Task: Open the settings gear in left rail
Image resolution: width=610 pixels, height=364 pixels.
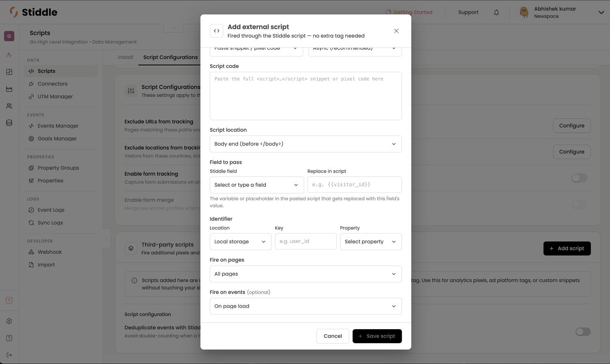Action: (x=9, y=321)
